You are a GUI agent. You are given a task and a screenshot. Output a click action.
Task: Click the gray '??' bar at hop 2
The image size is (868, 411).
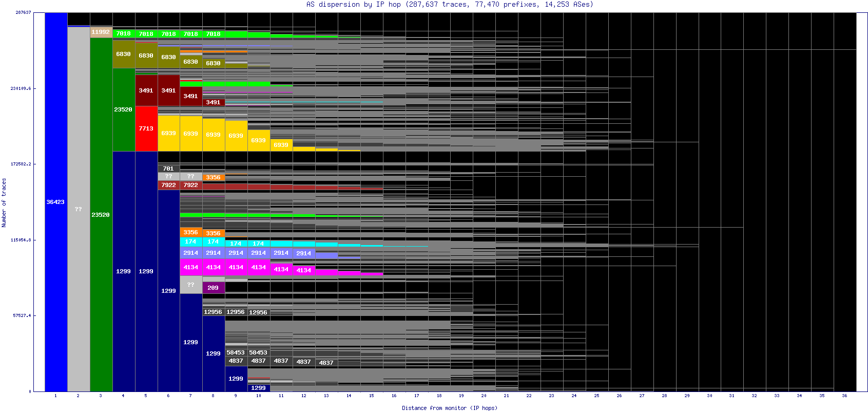point(79,209)
